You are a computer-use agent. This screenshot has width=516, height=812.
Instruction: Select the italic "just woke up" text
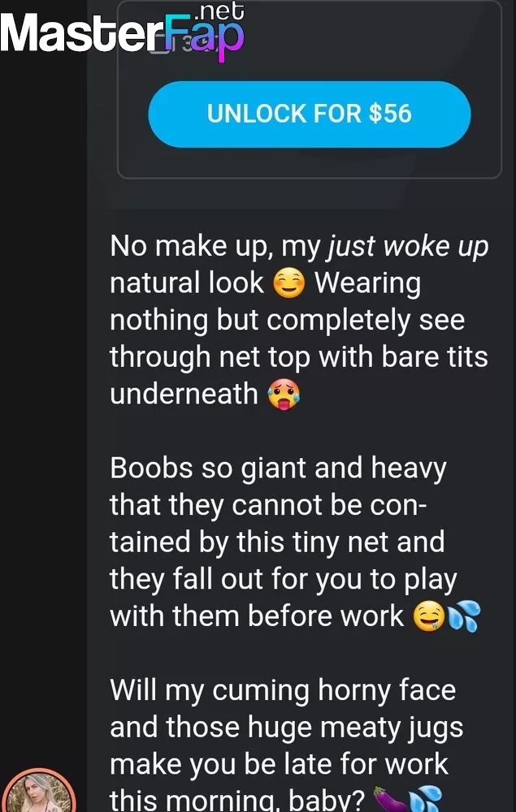pos(408,247)
